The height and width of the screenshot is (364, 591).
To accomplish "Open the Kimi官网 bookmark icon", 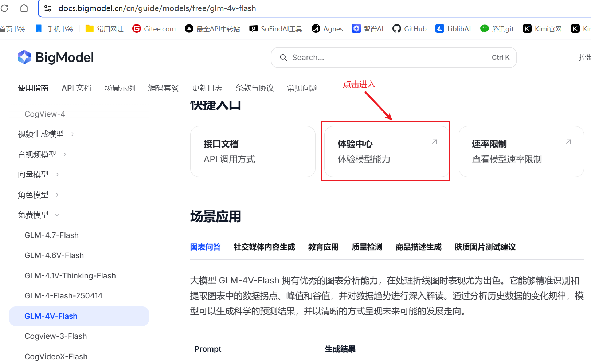I will (x=527, y=28).
